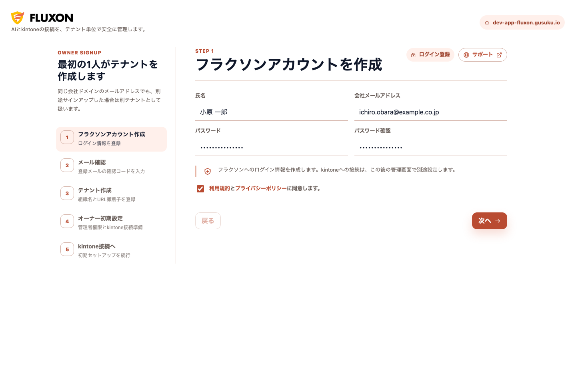Select the オーナー初期設定 step
The image size is (576, 392).
pos(111,222)
